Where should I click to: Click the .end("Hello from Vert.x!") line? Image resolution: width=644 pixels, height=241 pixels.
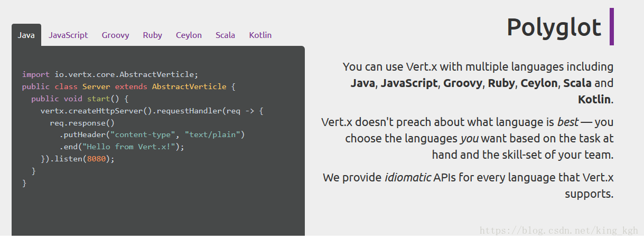point(122,147)
